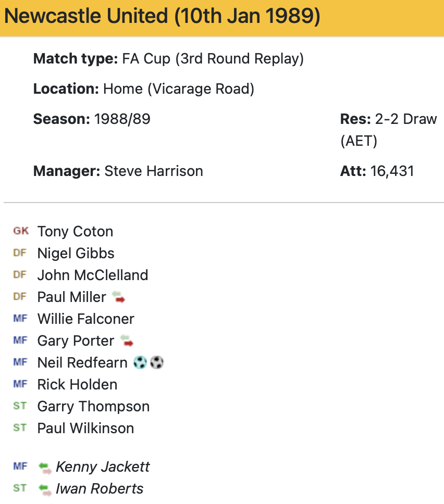The width and height of the screenshot is (444, 504).
Task: Click the substituted-on icon before Iwan Roberts
Action: pyautogui.click(x=45, y=489)
